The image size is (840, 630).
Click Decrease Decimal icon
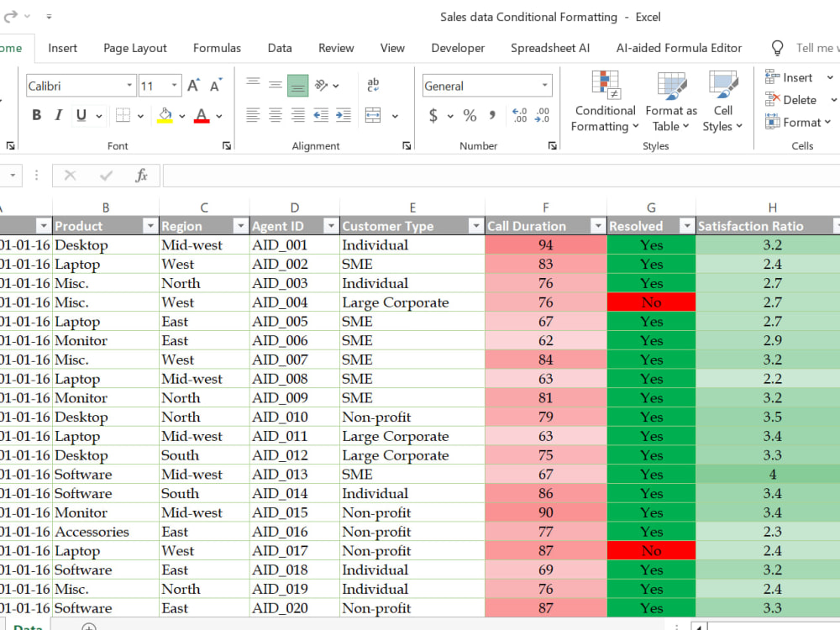point(542,115)
